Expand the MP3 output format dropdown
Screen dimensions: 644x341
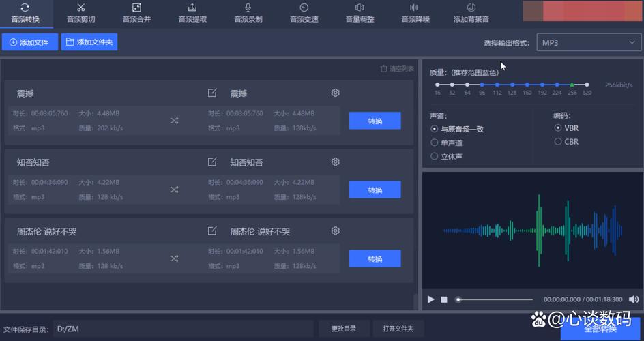588,43
